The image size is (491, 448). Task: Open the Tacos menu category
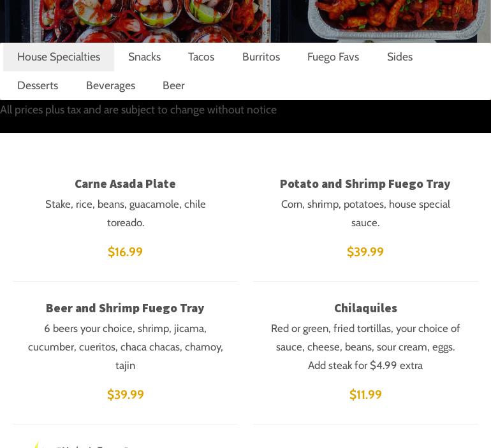(x=201, y=57)
